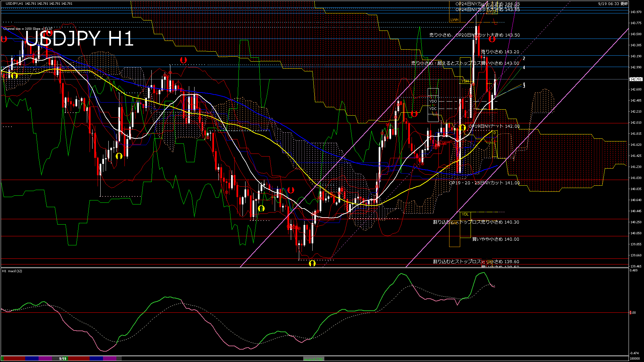Click yellow arrow marker beside OP19日NYカット 142.00
The width and height of the screenshot is (644, 362).
pos(463,127)
